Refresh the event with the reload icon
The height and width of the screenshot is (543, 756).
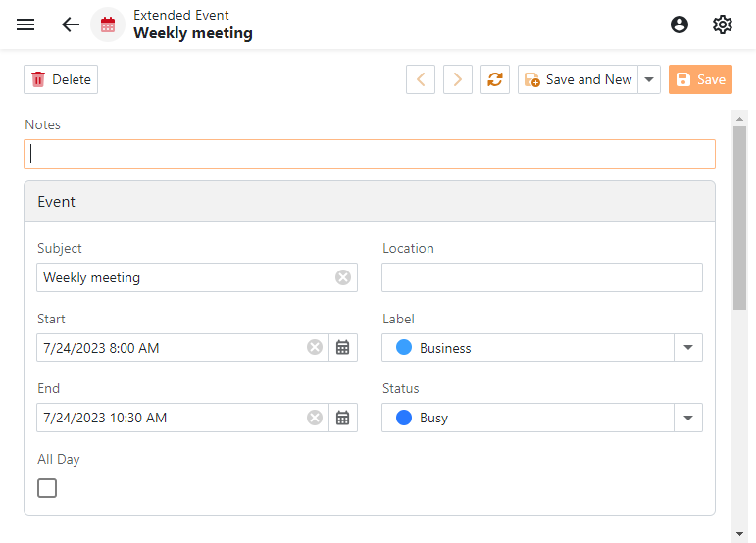pos(495,79)
